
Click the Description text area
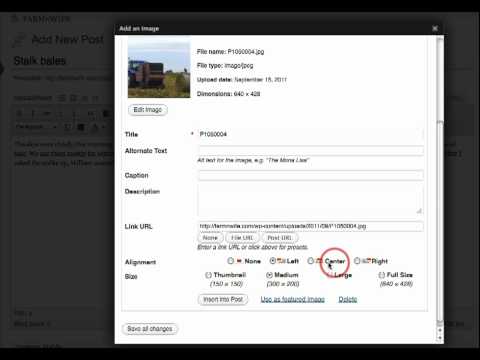click(x=311, y=200)
